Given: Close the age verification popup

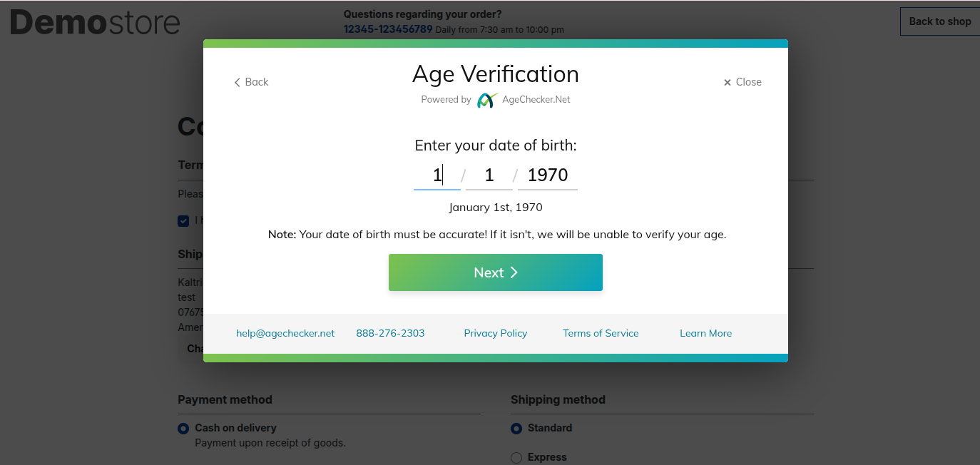Looking at the screenshot, I should click(742, 82).
